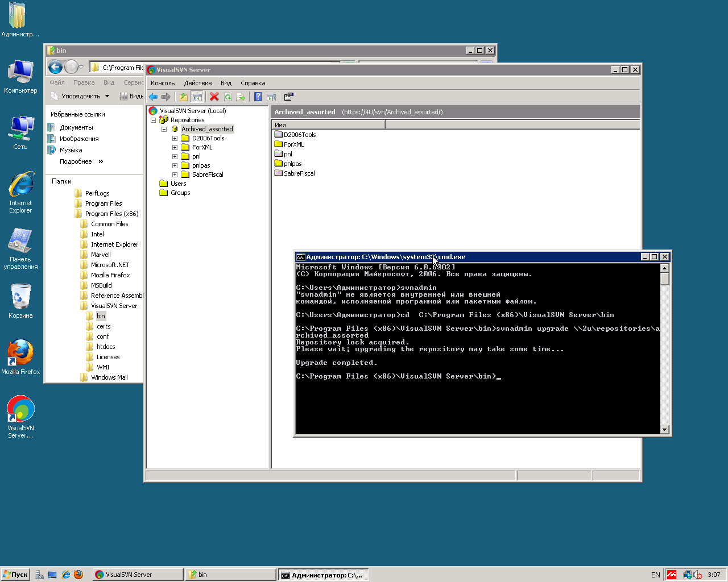Select the VisualSVN Server (Local) root node
The image size is (728, 582).
pos(193,111)
